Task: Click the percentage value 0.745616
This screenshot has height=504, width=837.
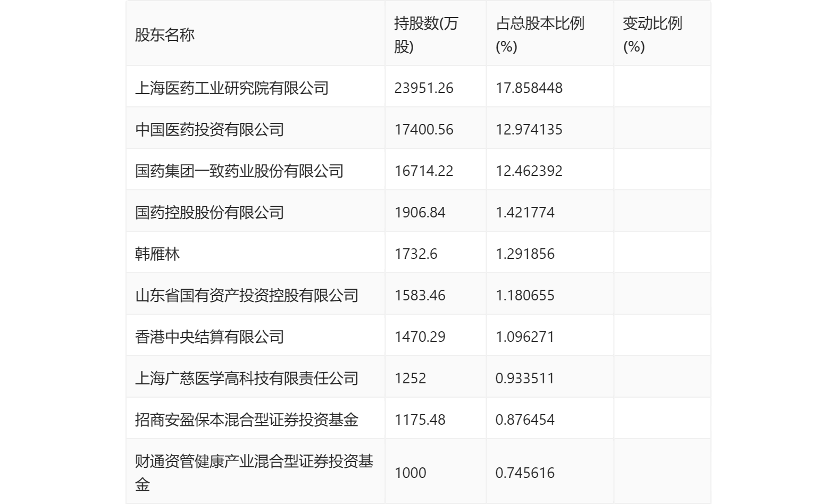Action: pyautogui.click(x=525, y=473)
